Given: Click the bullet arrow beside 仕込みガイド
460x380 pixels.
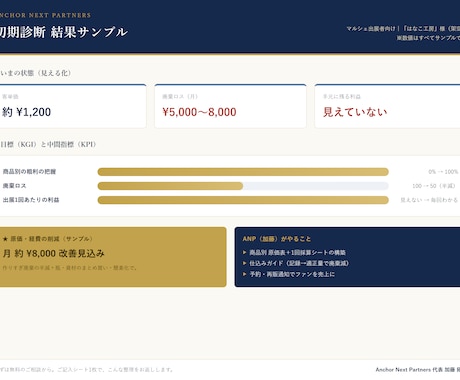Looking at the screenshot, I should click(x=245, y=263).
